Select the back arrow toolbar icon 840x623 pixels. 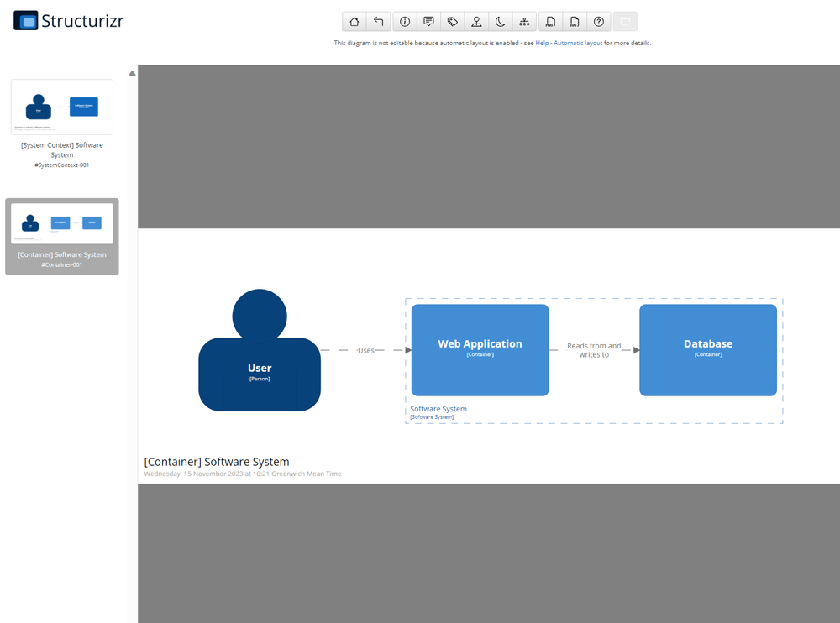pos(378,21)
